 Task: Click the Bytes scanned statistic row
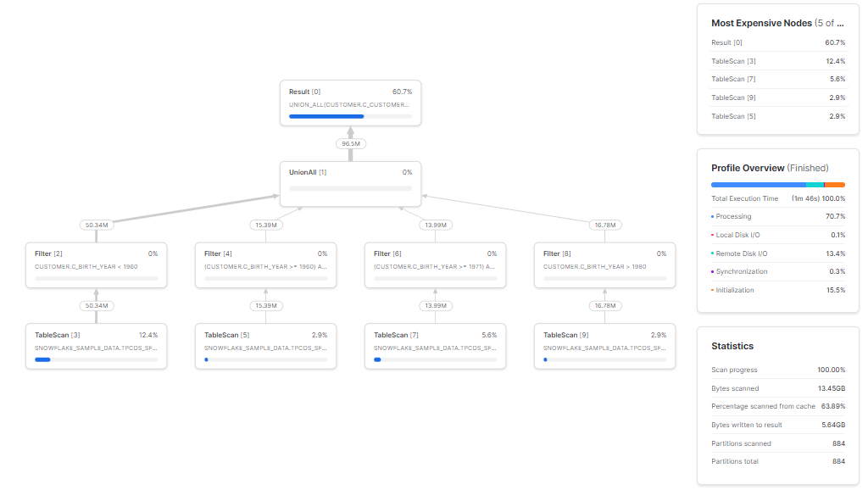pyautogui.click(x=777, y=388)
